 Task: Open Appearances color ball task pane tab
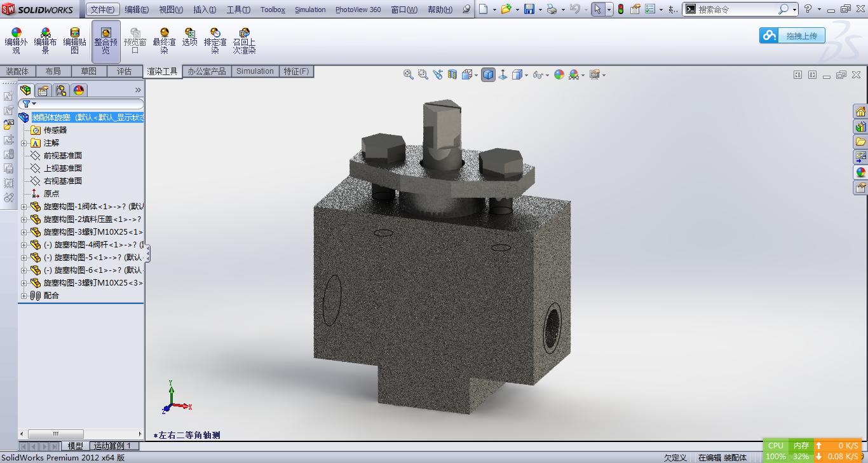[x=861, y=172]
